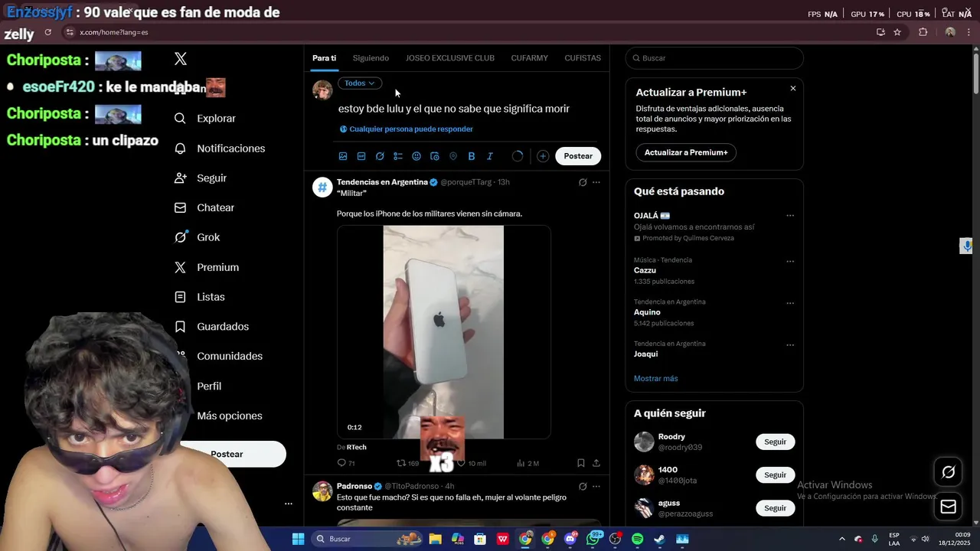
Task: Open more options on Tendencias en Argentina post
Action: click(596, 182)
